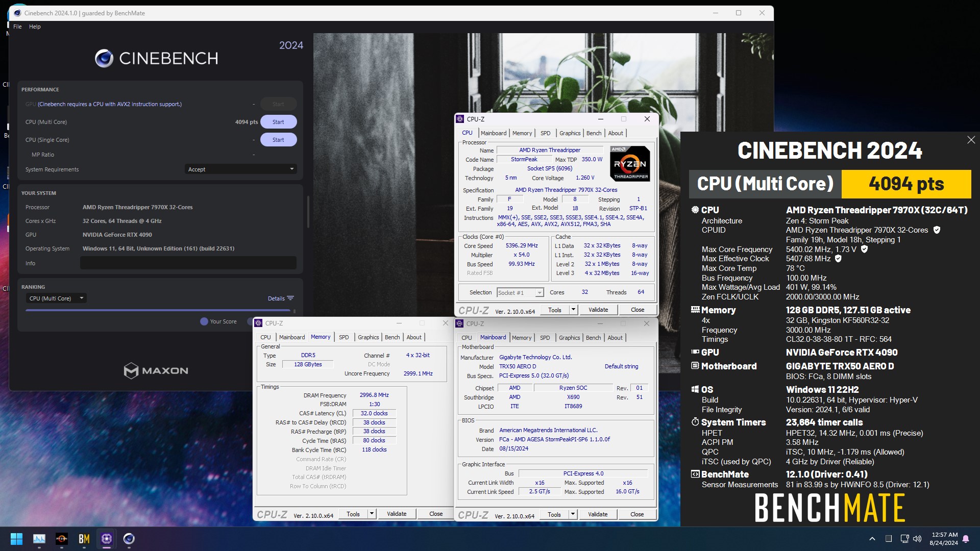Image resolution: width=980 pixels, height=551 pixels.
Task: Click the '128 GBytes' memory size value
Action: pos(308,364)
